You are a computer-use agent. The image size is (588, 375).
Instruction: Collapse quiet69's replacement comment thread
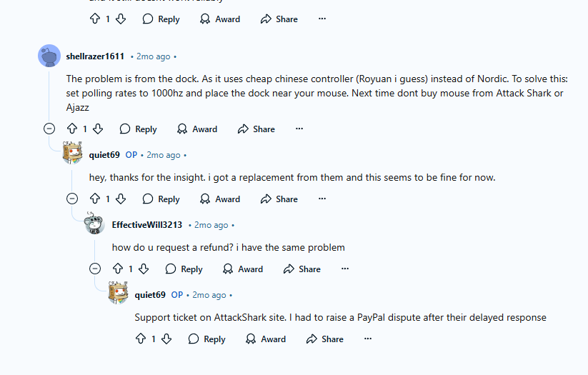[72, 199]
